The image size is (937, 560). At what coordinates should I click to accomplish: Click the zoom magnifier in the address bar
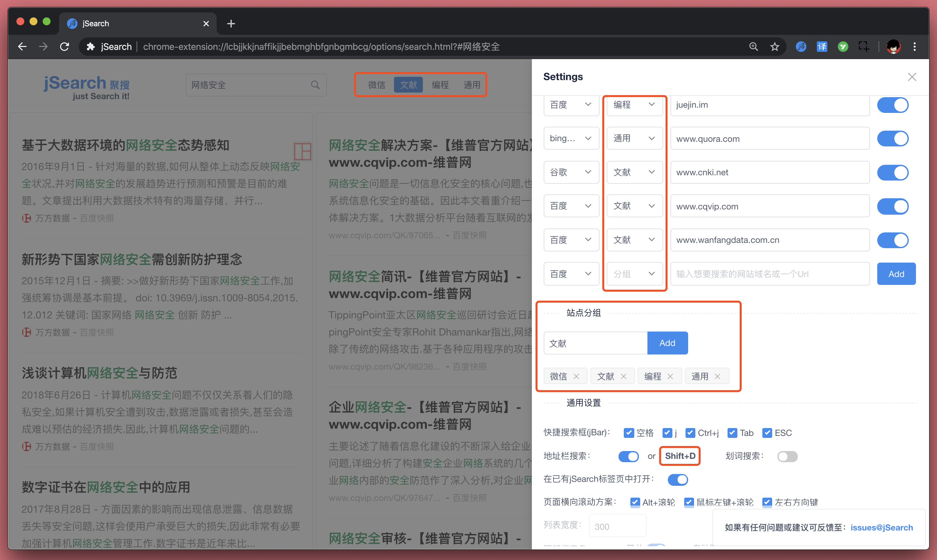point(753,46)
